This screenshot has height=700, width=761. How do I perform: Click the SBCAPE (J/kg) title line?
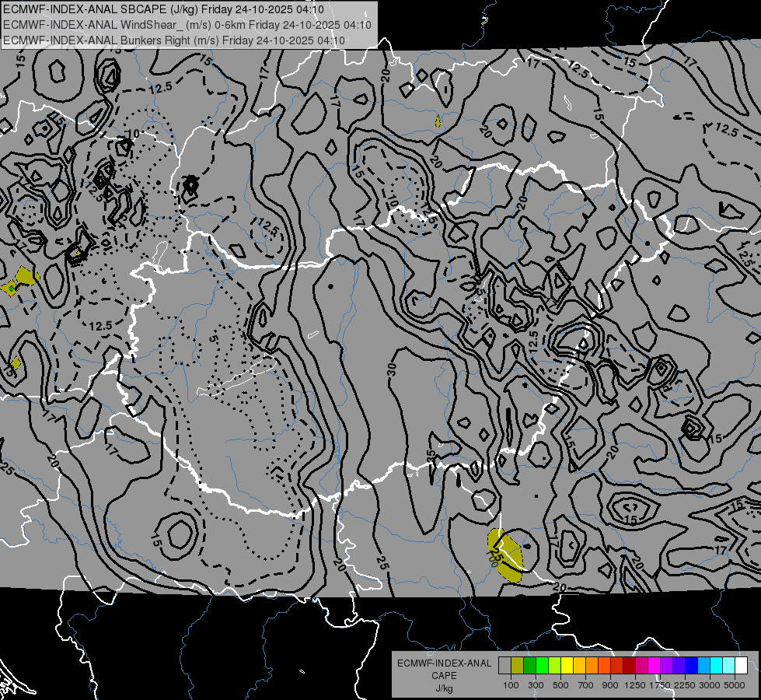pyautogui.click(x=163, y=9)
